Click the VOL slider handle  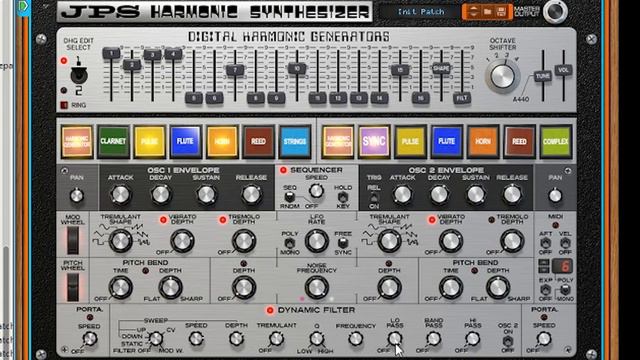tap(563, 70)
